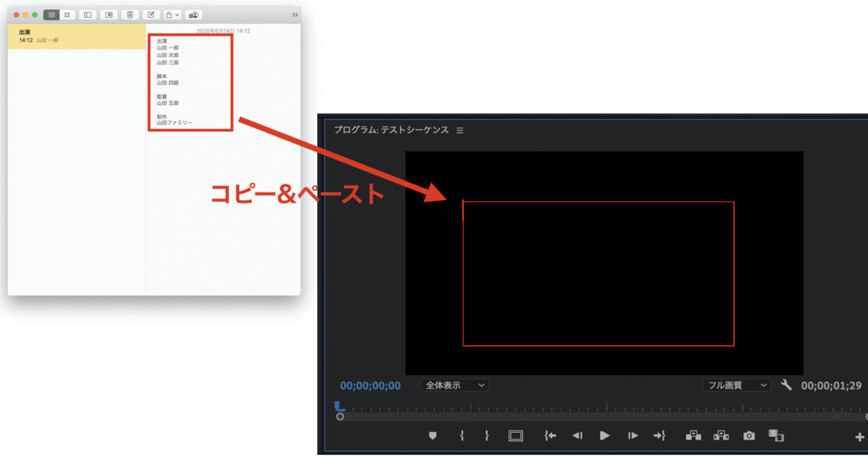This screenshot has width=868, height=459.
Task: Click the Mark Out bracket icon
Action: tap(487, 435)
